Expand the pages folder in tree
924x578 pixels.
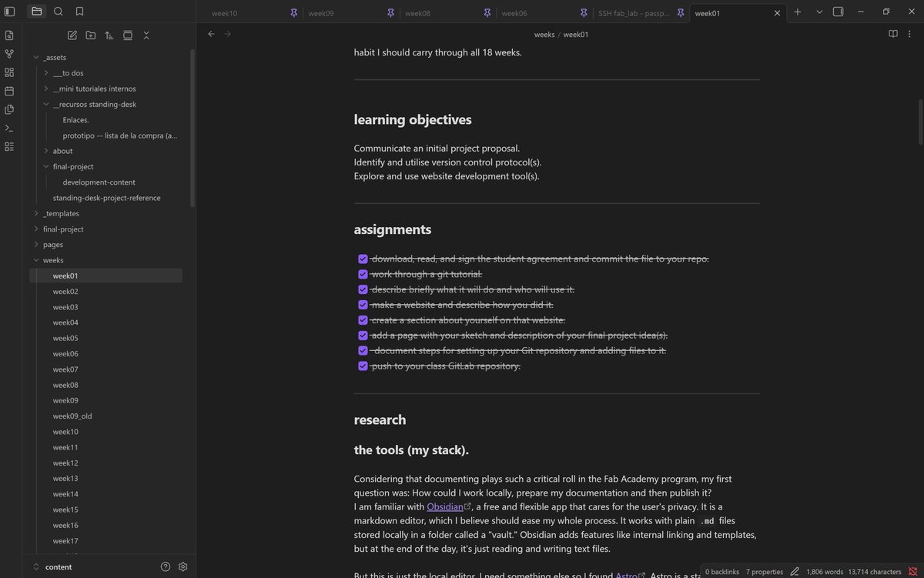pyautogui.click(x=36, y=245)
